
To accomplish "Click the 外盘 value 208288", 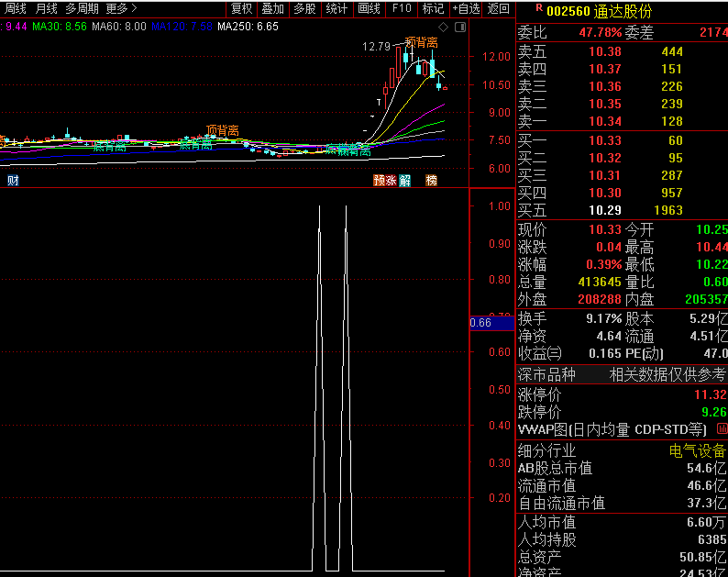I will point(600,299).
